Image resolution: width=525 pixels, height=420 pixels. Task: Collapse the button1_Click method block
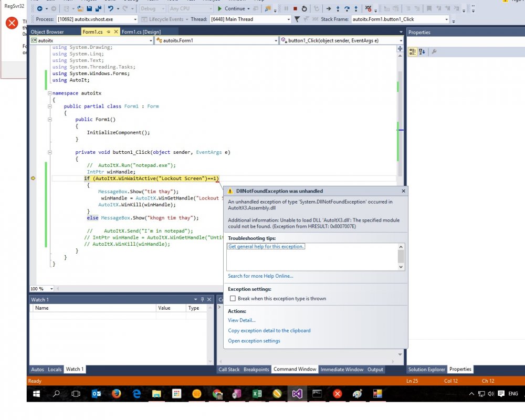click(49, 152)
